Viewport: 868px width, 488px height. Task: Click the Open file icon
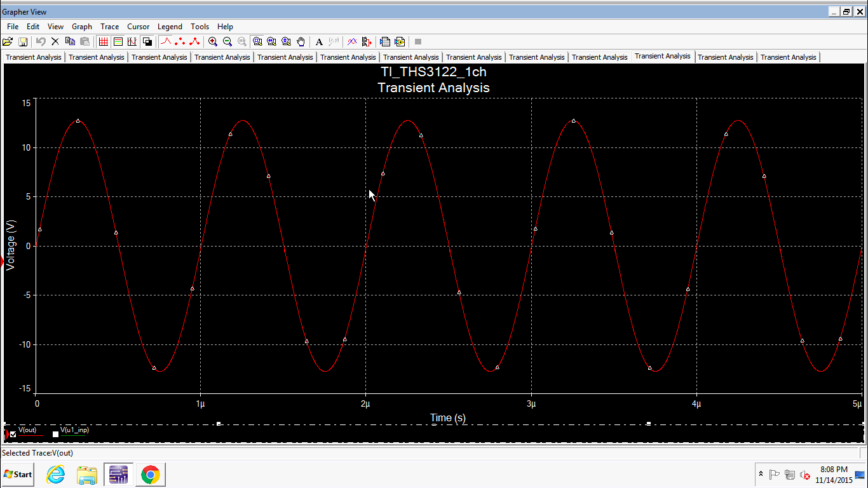[x=8, y=42]
